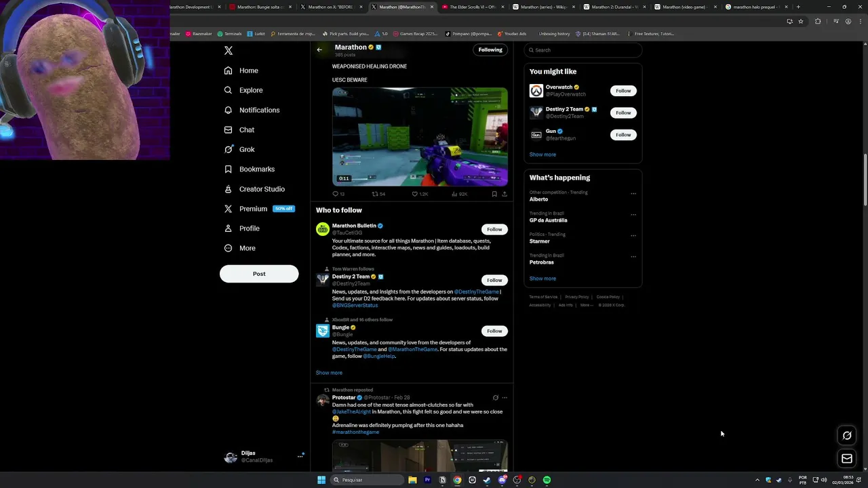Screen dimensions: 868x488
Task: Open a new browser tab
Action: pos(798,7)
